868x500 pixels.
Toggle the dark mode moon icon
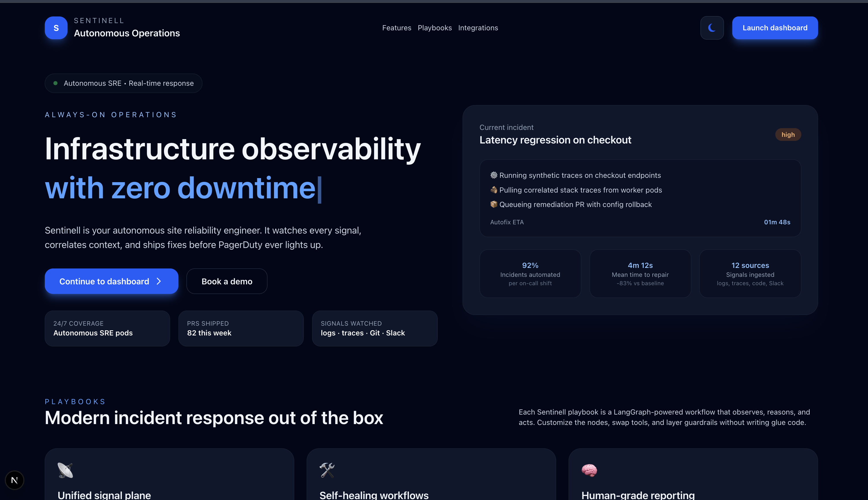click(712, 28)
